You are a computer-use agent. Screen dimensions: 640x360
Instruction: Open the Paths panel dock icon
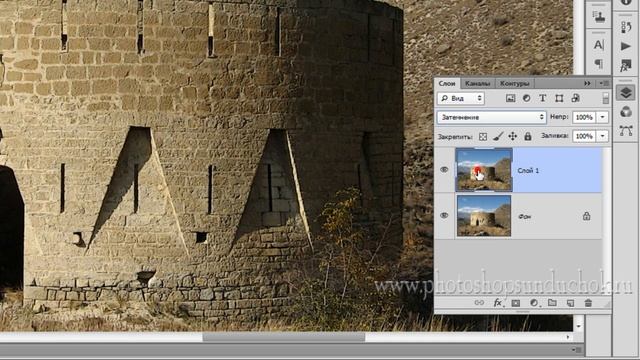[x=626, y=131]
